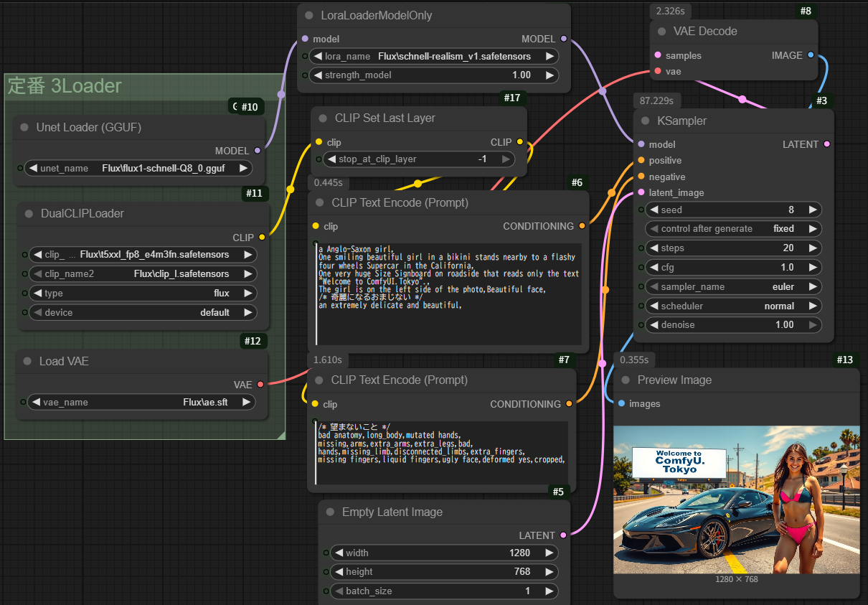Select the 定番 3Loader group title
Screen dimensions: 868x605
click(x=65, y=86)
